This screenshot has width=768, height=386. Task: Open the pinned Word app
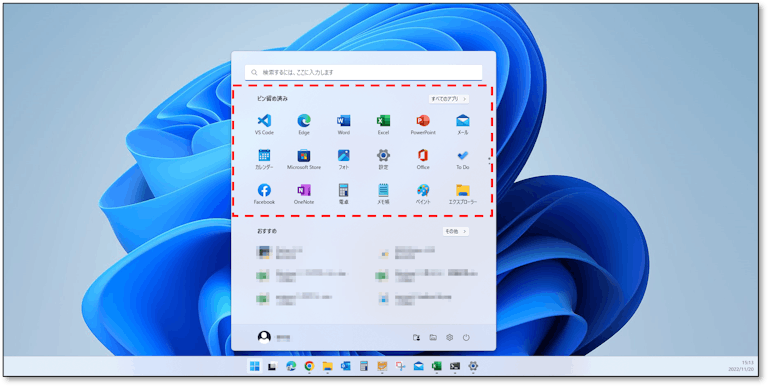(x=343, y=124)
